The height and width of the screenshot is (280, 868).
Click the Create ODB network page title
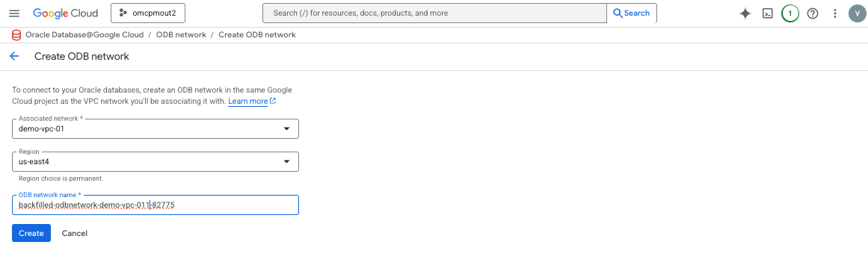click(x=82, y=57)
